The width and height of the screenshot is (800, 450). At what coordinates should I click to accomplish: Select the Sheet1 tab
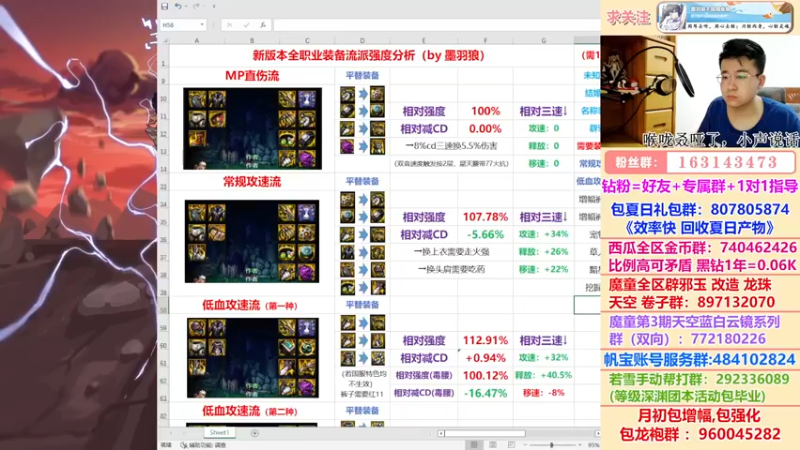point(219,433)
